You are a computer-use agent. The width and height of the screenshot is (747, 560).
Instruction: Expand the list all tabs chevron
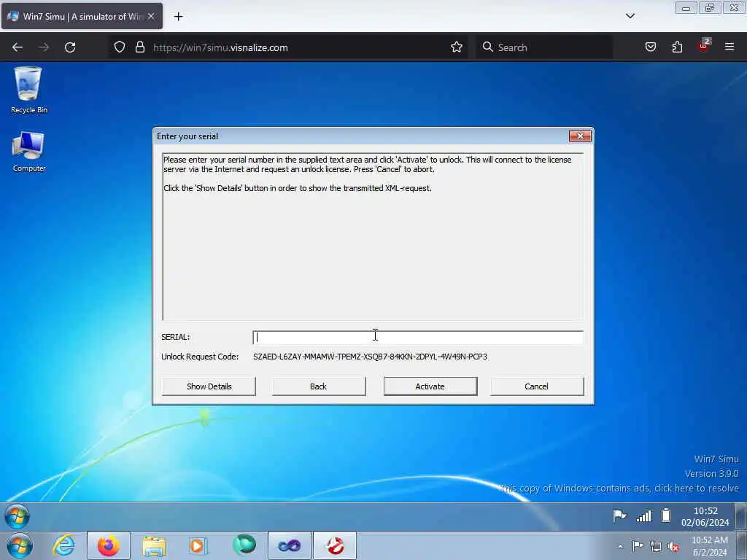[630, 16]
